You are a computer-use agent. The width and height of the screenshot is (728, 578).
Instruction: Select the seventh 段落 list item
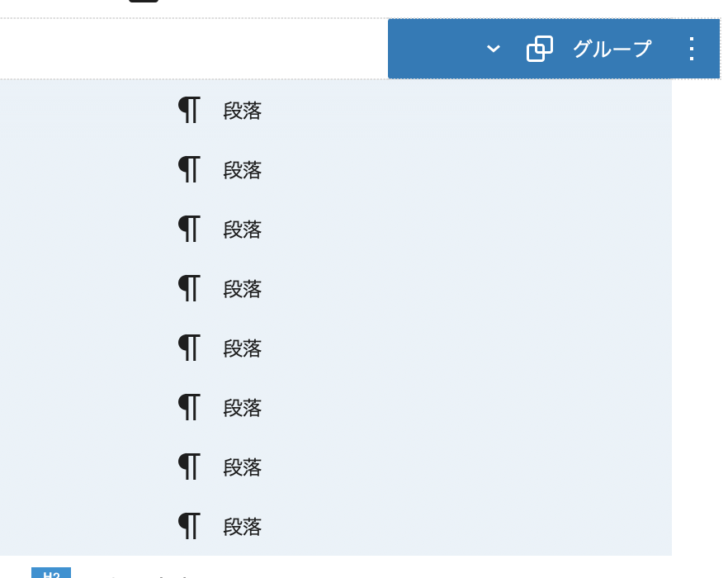point(336,467)
